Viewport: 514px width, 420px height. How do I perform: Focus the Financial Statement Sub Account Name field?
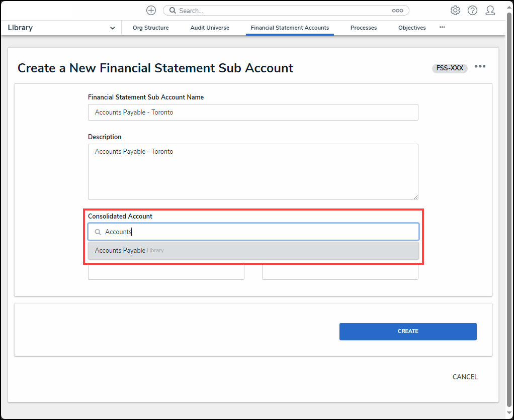pyautogui.click(x=253, y=113)
